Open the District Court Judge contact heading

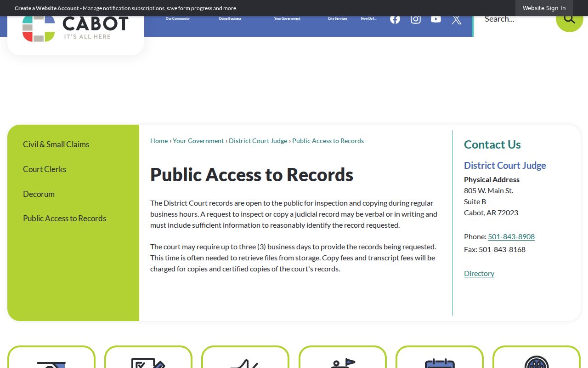click(505, 166)
